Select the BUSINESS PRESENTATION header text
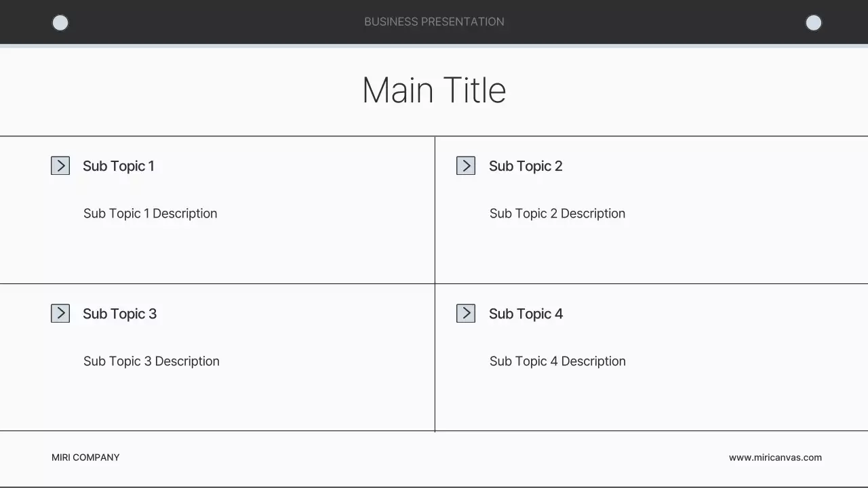 [434, 22]
